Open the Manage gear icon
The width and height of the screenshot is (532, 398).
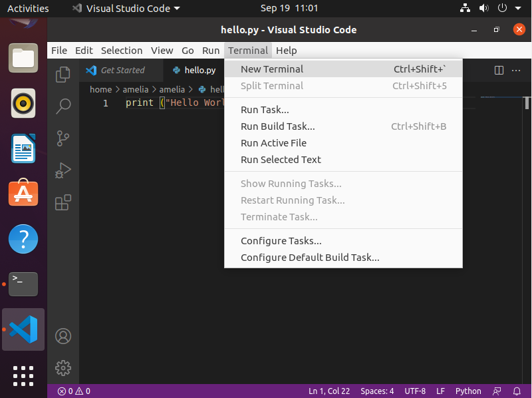point(63,368)
